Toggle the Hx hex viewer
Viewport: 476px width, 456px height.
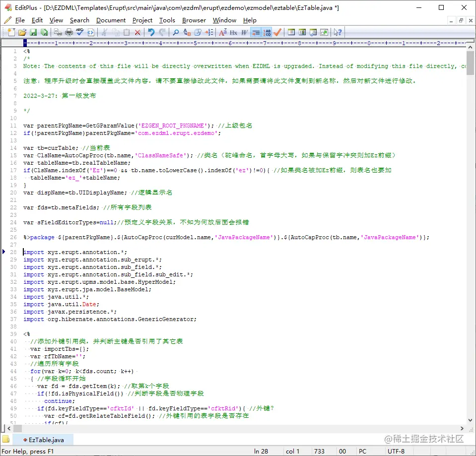[233, 32]
